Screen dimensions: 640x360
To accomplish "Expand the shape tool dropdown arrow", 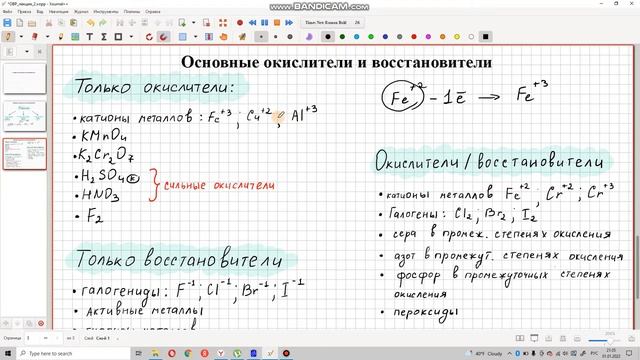I will click(x=131, y=37).
